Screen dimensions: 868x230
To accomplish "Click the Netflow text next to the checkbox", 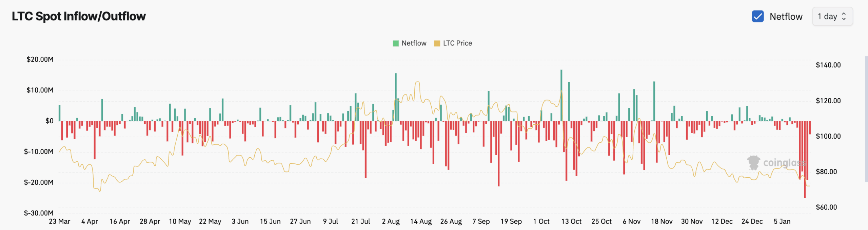I will point(785,16).
